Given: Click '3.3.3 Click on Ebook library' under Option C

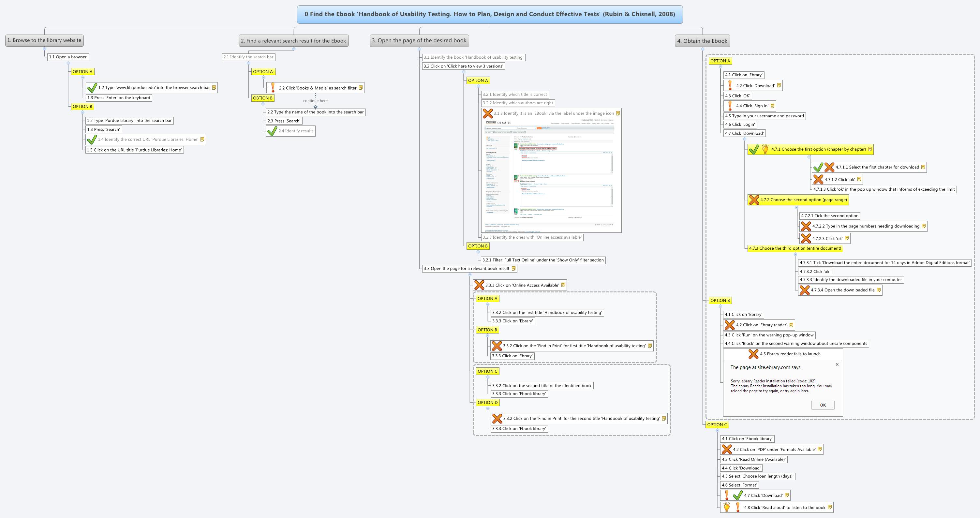Looking at the screenshot, I should tap(519, 394).
